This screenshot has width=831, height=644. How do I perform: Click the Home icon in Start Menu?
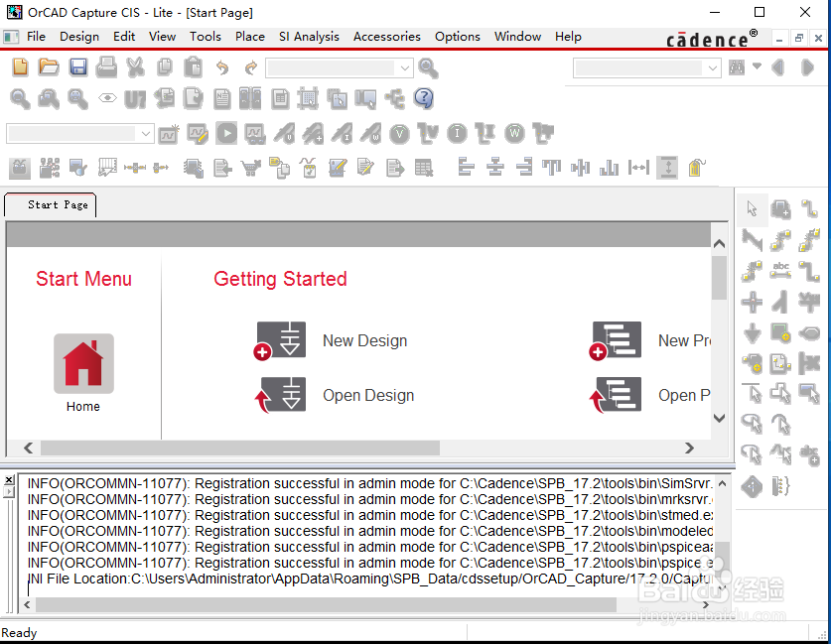(x=83, y=363)
